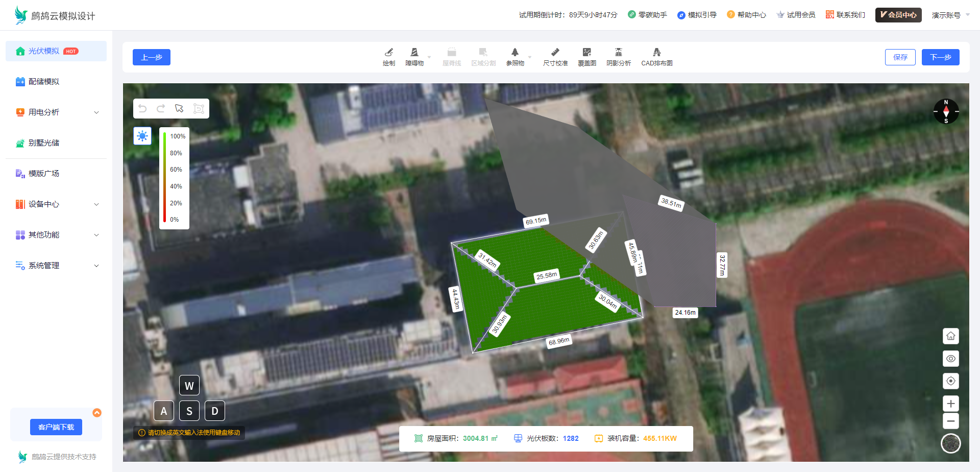980x472 pixels.
Task: Open the 演示账号 account dropdown
Action: point(950,15)
